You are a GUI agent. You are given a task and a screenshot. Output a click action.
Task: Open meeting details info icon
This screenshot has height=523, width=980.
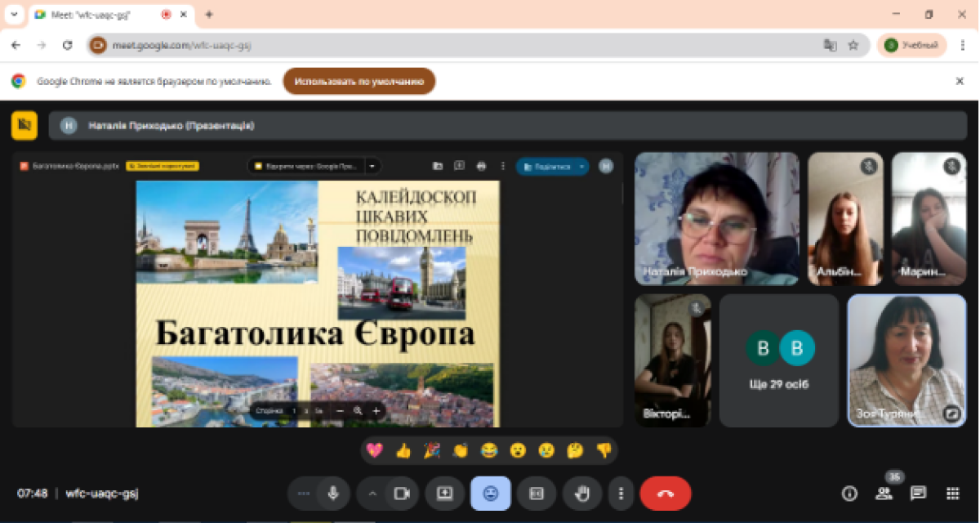click(x=849, y=494)
